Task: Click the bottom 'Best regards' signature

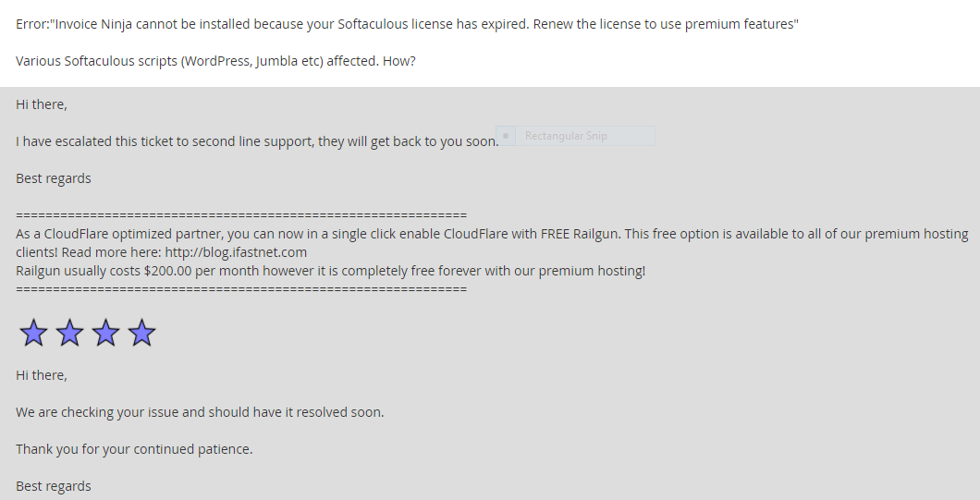Action: pyautogui.click(x=53, y=486)
